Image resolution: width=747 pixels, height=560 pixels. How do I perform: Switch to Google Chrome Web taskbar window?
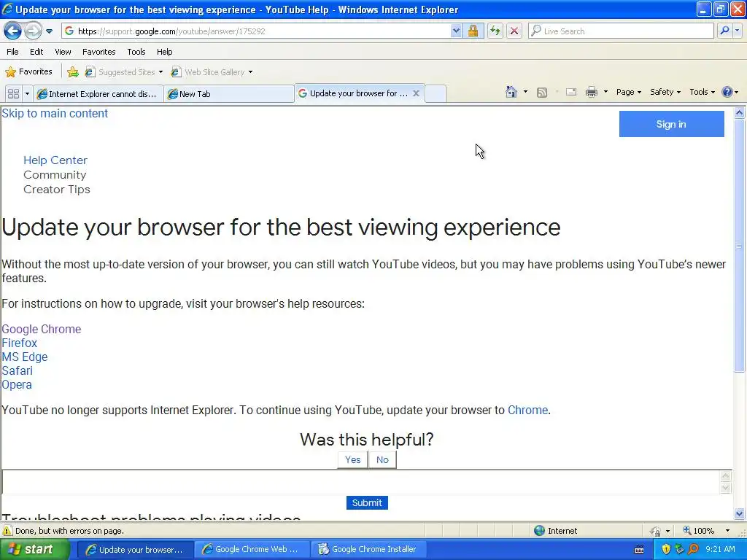click(252, 549)
